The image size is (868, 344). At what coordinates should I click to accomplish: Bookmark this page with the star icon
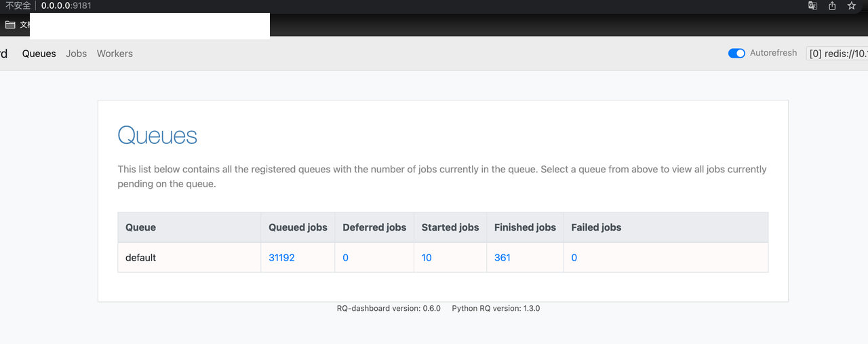coord(852,5)
